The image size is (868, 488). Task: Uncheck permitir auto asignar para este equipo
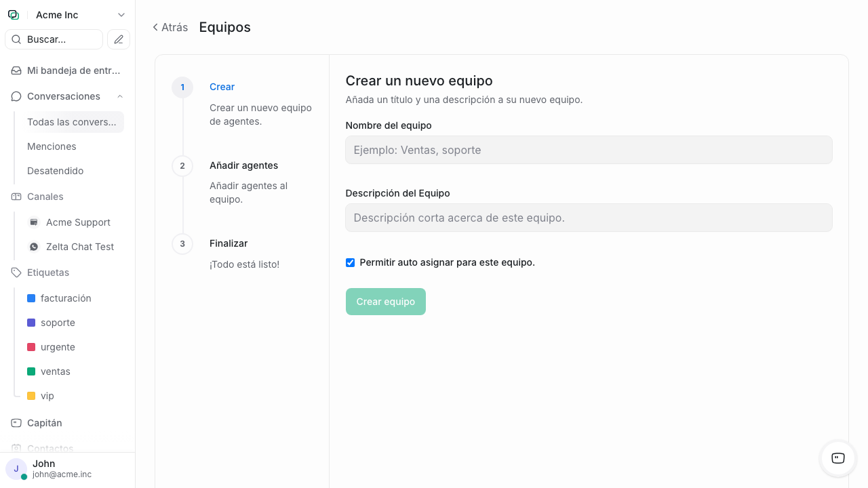point(350,262)
